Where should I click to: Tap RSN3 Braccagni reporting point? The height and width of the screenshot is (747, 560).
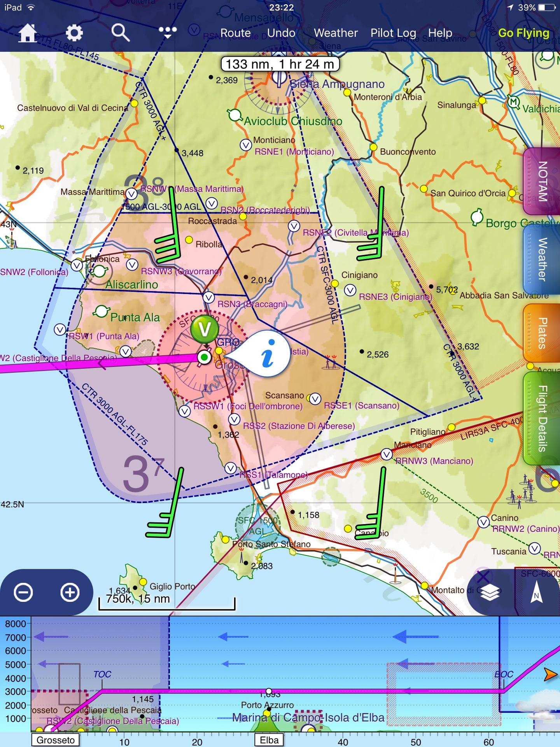tap(209, 298)
